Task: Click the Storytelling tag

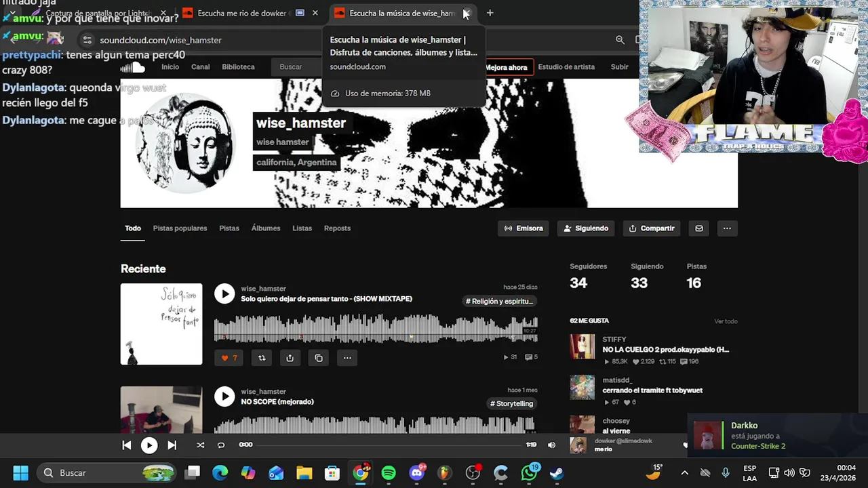Action: point(512,403)
